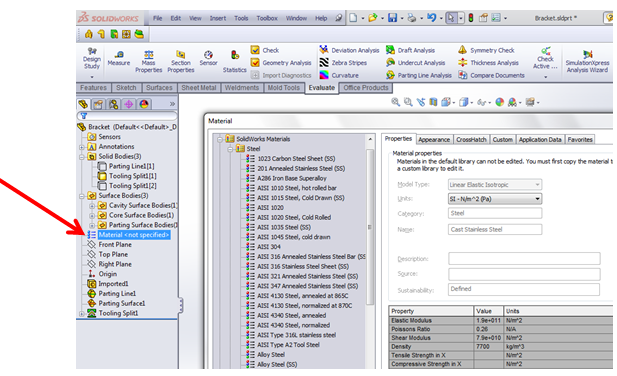
Task: Click Zoom to Fit view icon
Action: point(395,102)
